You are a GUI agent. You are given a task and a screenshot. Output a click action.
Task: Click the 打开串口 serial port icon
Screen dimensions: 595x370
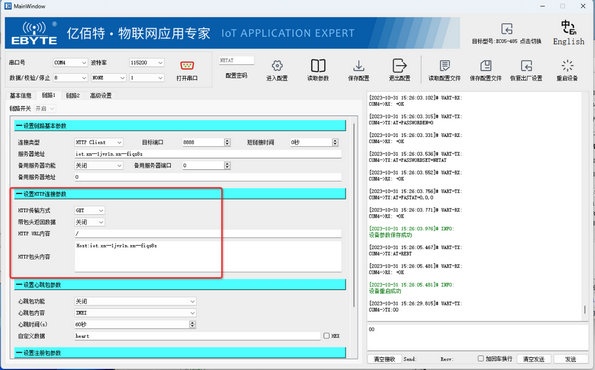[187, 65]
